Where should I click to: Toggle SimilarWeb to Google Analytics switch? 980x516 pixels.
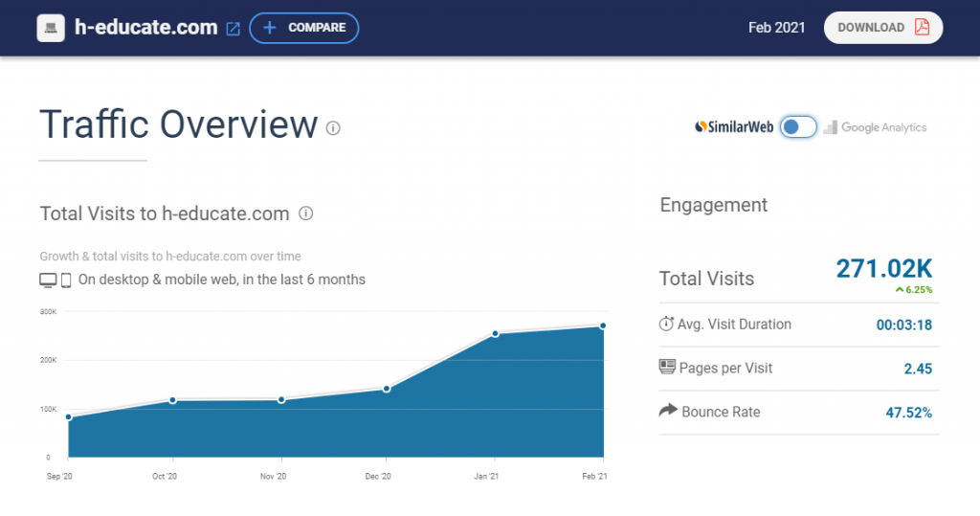(x=798, y=127)
